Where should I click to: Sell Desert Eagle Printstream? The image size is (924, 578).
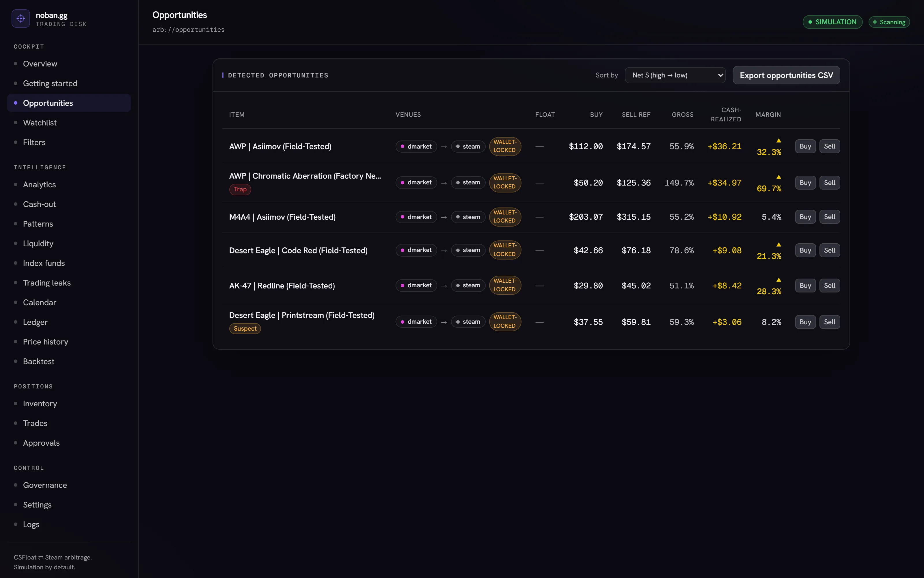[x=829, y=322]
